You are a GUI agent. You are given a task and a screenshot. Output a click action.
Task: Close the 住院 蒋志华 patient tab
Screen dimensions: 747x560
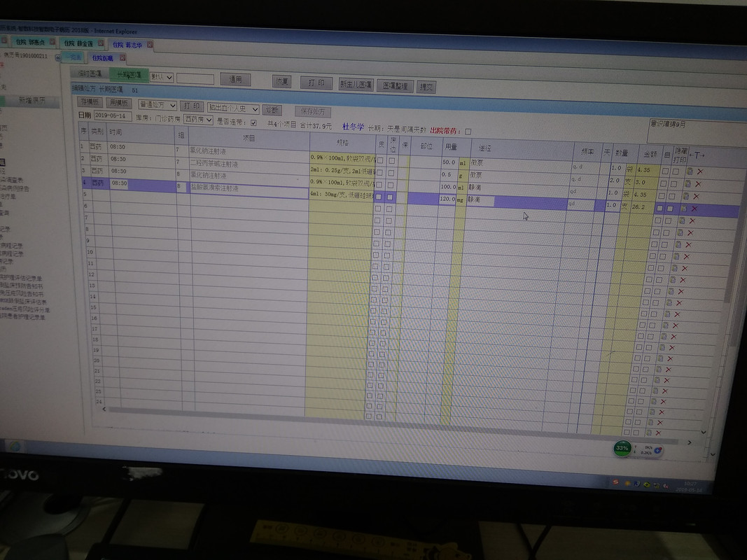point(150,44)
